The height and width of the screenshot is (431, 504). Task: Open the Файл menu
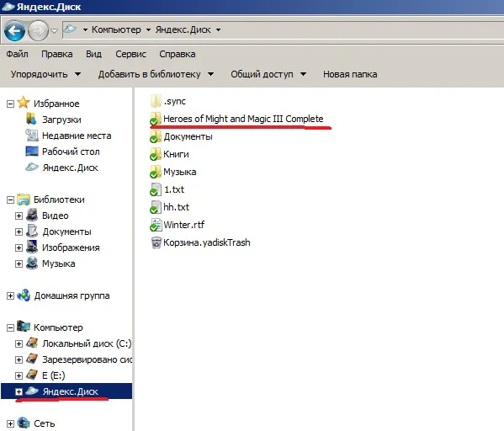(18, 54)
